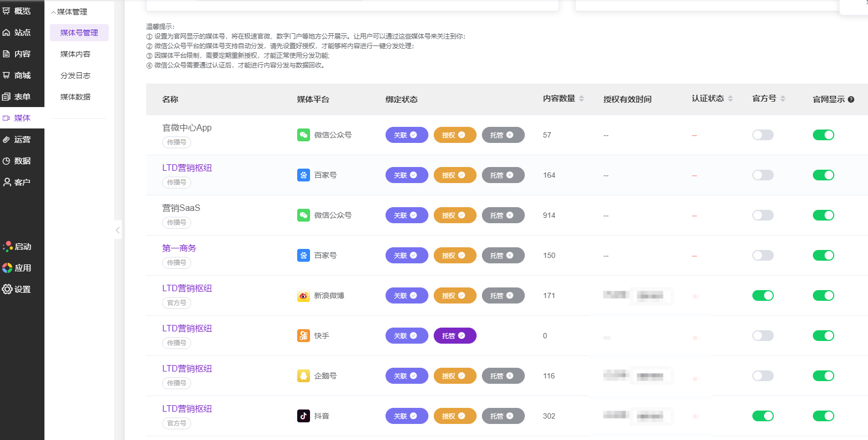This screenshot has height=440, width=868.
Task: Enable 官方号 toggle in 快手 row
Action: (x=763, y=336)
